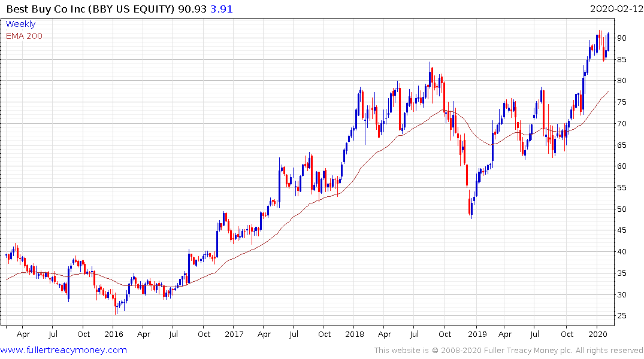
Task: Click the 40 price axis label
Action: [622, 252]
